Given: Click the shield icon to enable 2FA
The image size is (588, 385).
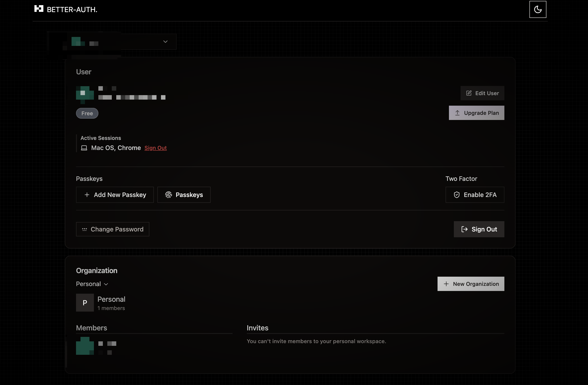Looking at the screenshot, I should (457, 195).
